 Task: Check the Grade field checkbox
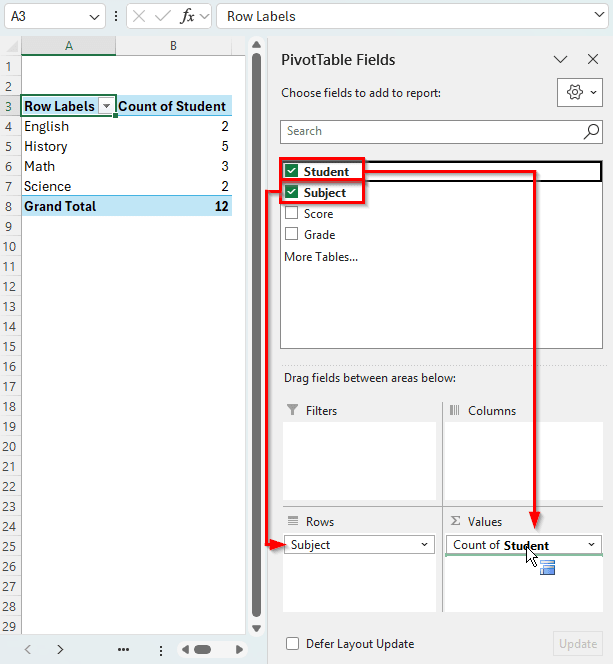(x=292, y=235)
